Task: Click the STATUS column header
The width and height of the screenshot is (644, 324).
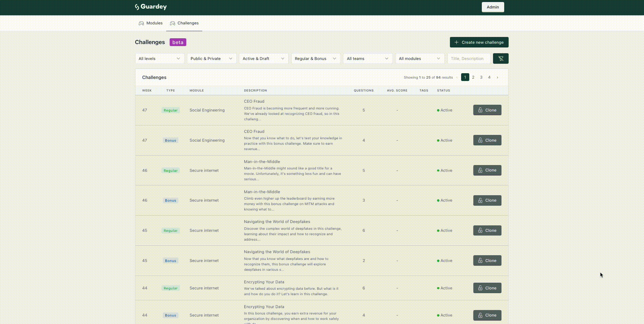Action: point(443,90)
